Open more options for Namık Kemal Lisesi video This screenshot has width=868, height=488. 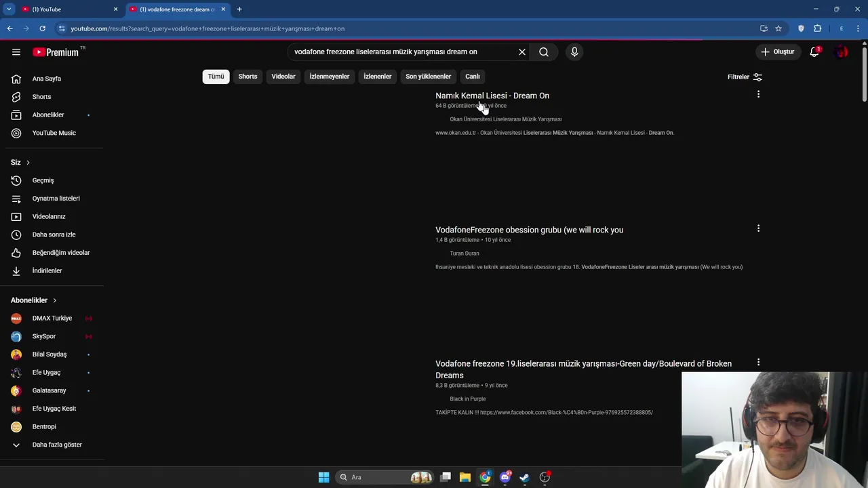coord(758,94)
